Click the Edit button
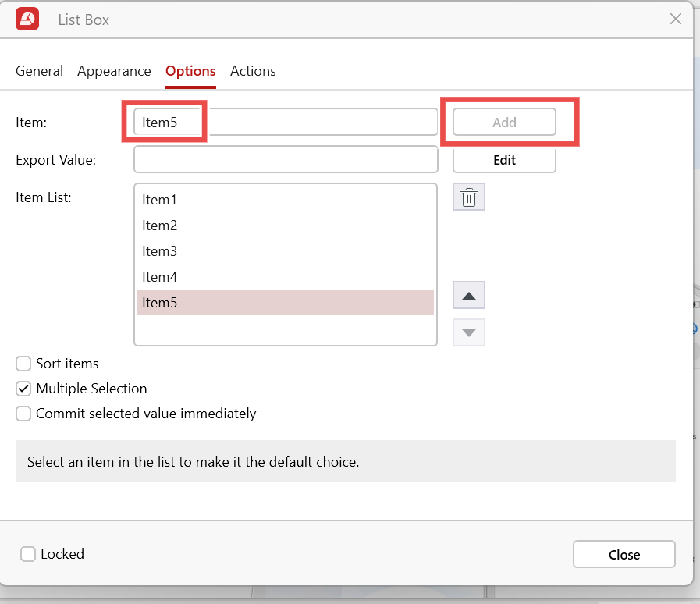The width and height of the screenshot is (700, 604). tap(504, 160)
